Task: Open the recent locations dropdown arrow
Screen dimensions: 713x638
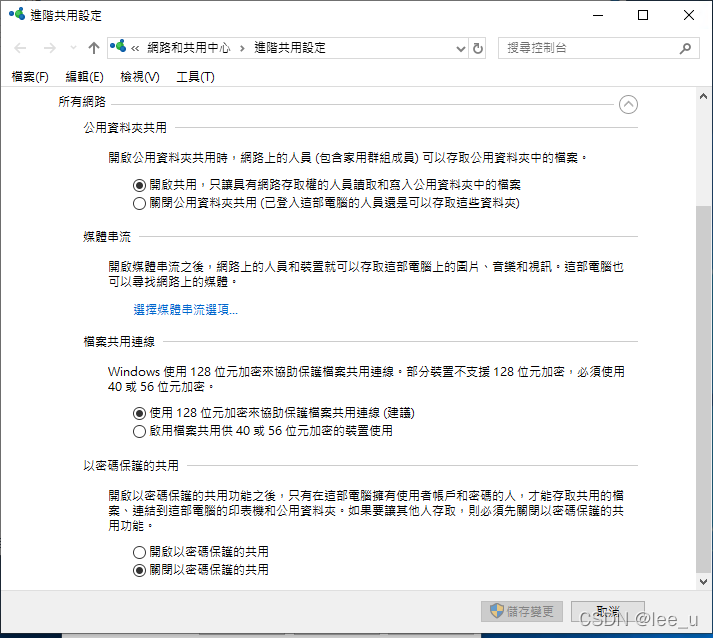Action: [x=73, y=48]
